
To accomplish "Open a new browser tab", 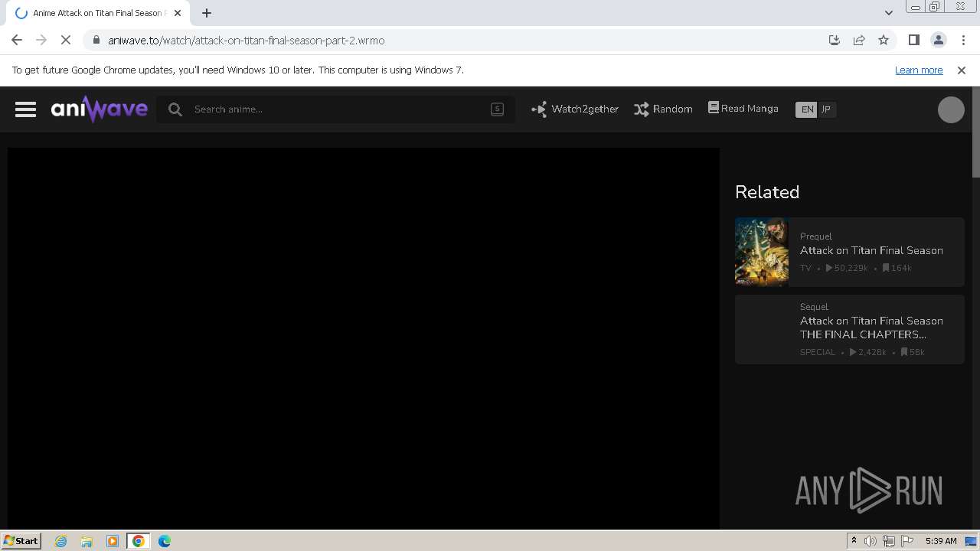I will pos(207,13).
